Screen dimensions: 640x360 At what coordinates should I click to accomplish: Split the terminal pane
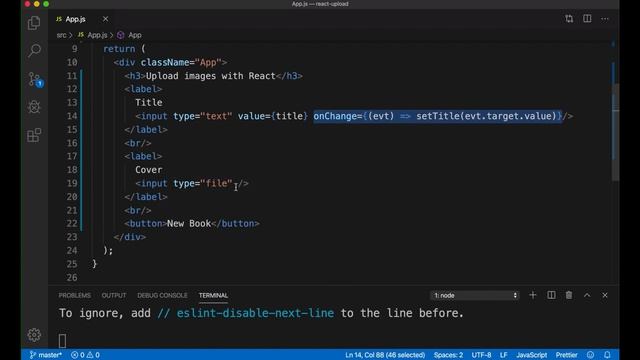click(x=551, y=295)
